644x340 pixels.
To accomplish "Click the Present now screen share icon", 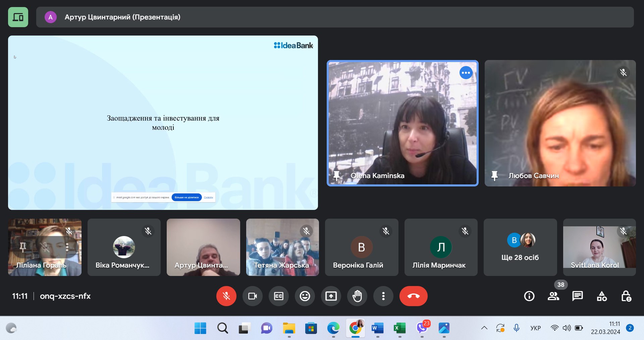I will pos(331,296).
